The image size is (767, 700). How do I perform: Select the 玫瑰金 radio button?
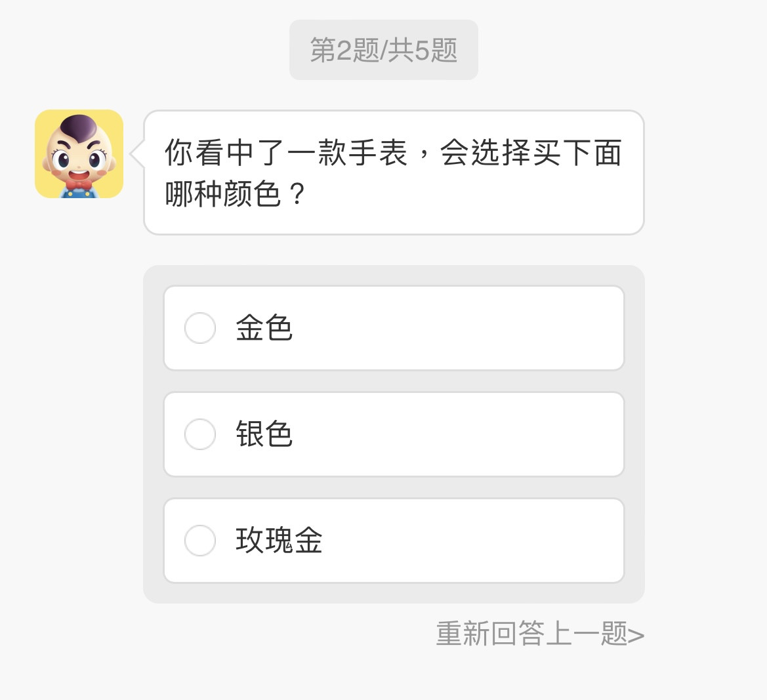click(200, 541)
